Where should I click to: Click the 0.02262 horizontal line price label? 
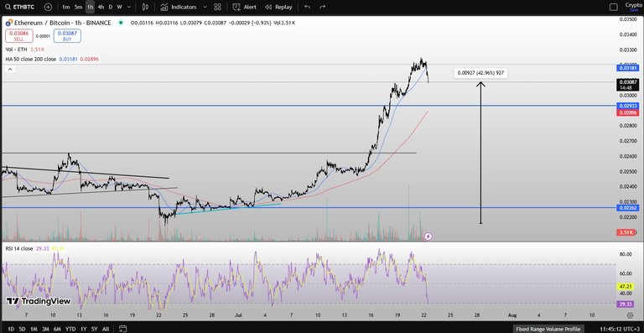(x=627, y=208)
